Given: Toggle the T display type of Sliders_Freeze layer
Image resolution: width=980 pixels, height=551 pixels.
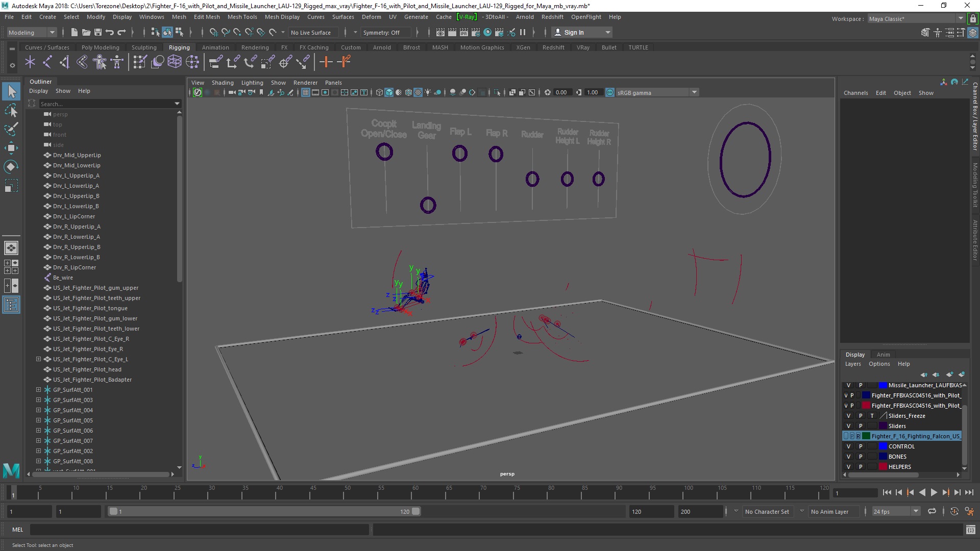Looking at the screenshot, I should [872, 416].
